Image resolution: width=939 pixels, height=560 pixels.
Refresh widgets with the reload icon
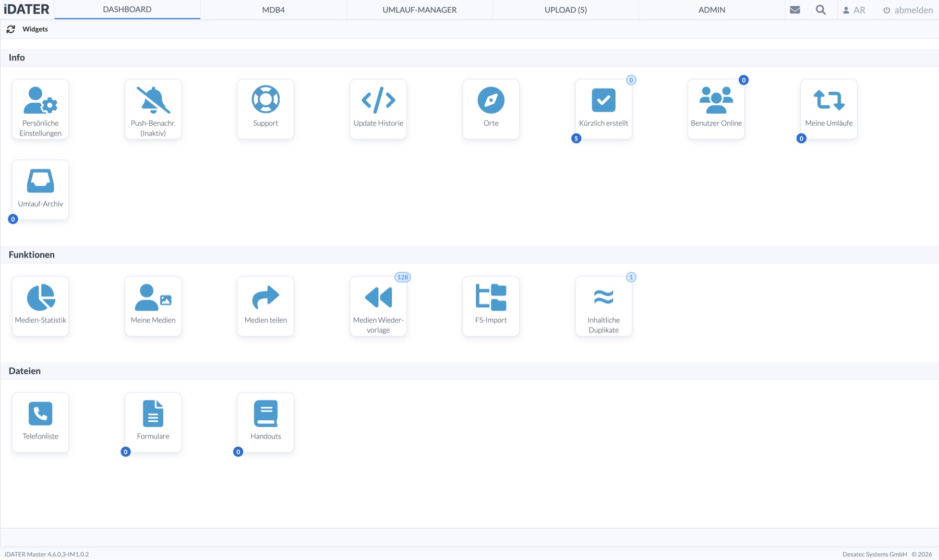[11, 29]
